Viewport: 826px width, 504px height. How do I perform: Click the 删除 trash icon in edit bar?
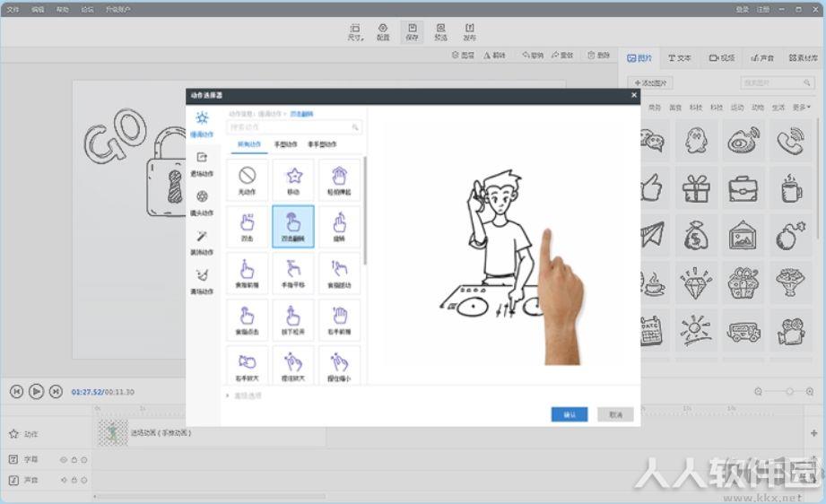tap(599, 55)
